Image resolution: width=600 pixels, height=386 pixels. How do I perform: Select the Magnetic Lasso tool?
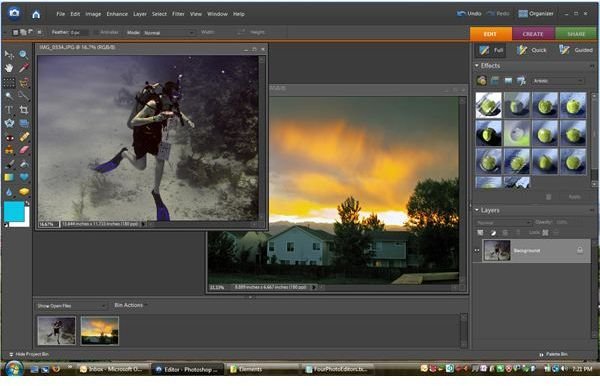(24, 82)
